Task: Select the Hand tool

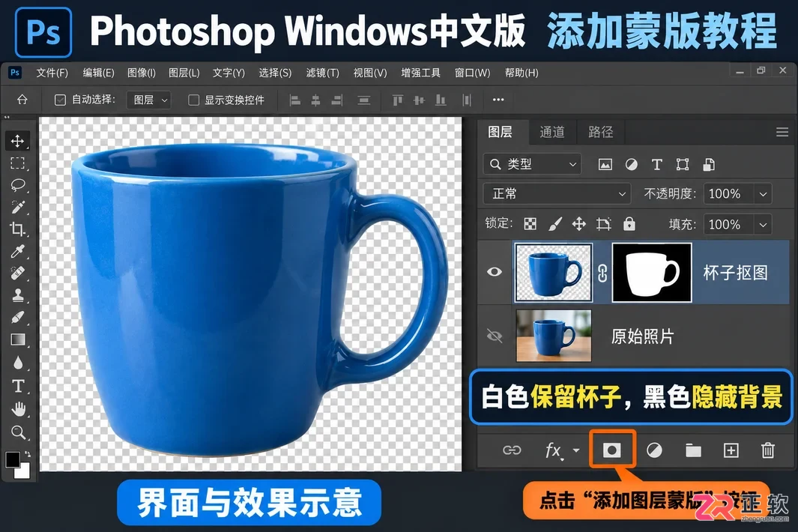Action: pyautogui.click(x=18, y=409)
